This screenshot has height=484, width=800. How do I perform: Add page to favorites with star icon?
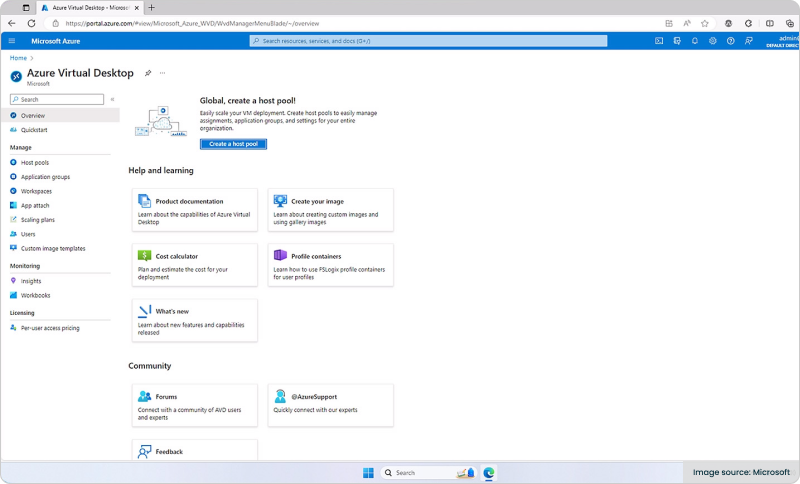[x=705, y=23]
